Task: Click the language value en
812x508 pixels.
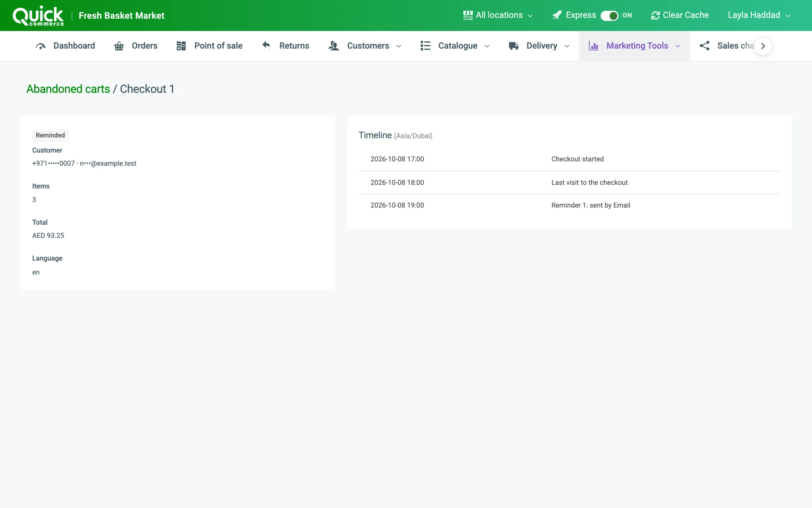Action: coord(36,272)
